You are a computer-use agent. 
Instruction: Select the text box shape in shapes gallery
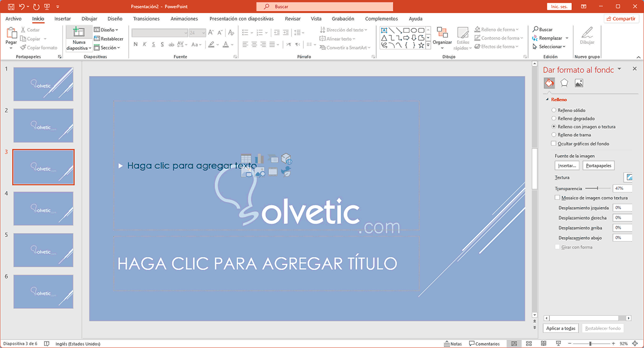(x=384, y=31)
